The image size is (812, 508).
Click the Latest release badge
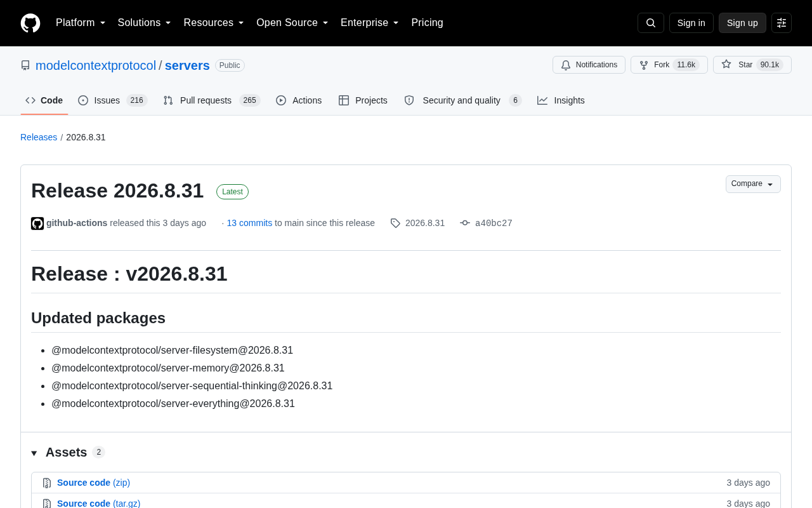[x=232, y=192]
